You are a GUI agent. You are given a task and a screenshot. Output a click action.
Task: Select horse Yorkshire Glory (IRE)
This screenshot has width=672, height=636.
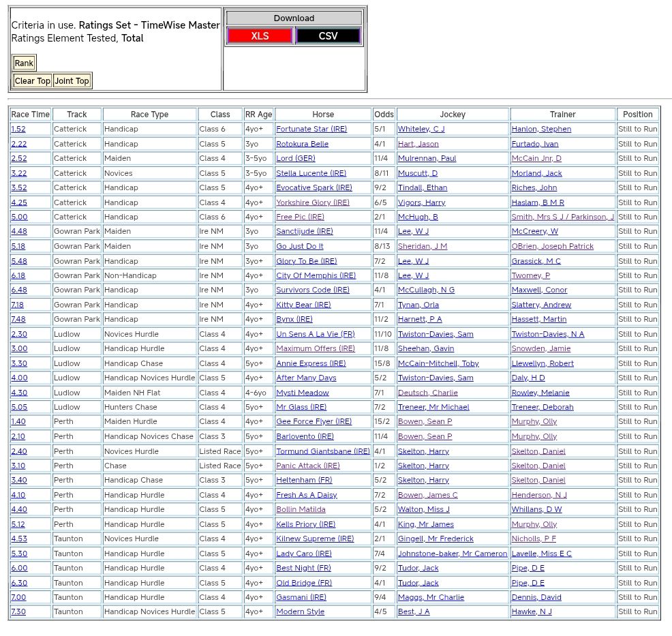312,202
